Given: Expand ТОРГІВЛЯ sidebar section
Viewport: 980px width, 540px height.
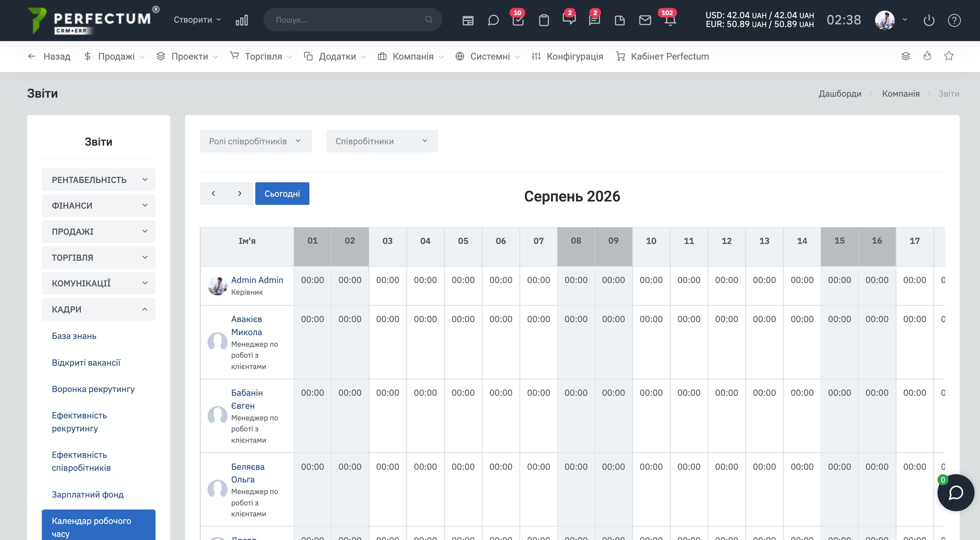Looking at the screenshot, I should (99, 257).
